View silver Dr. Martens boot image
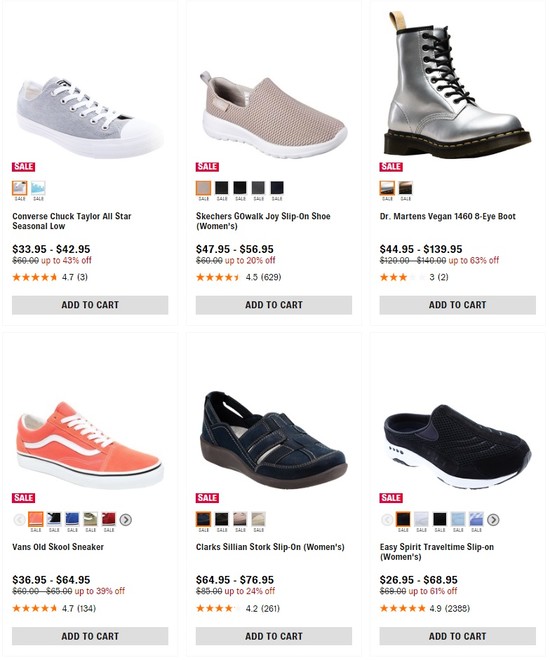 pyautogui.click(x=459, y=85)
